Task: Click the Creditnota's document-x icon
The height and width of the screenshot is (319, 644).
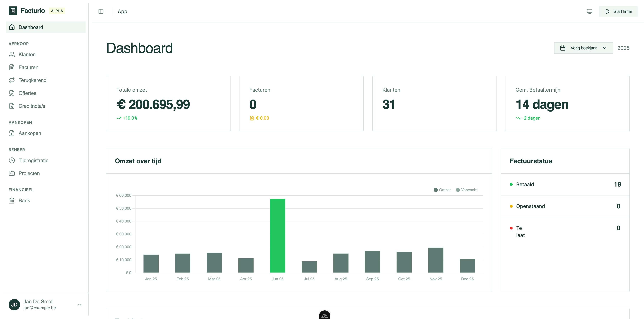Action: click(x=12, y=106)
